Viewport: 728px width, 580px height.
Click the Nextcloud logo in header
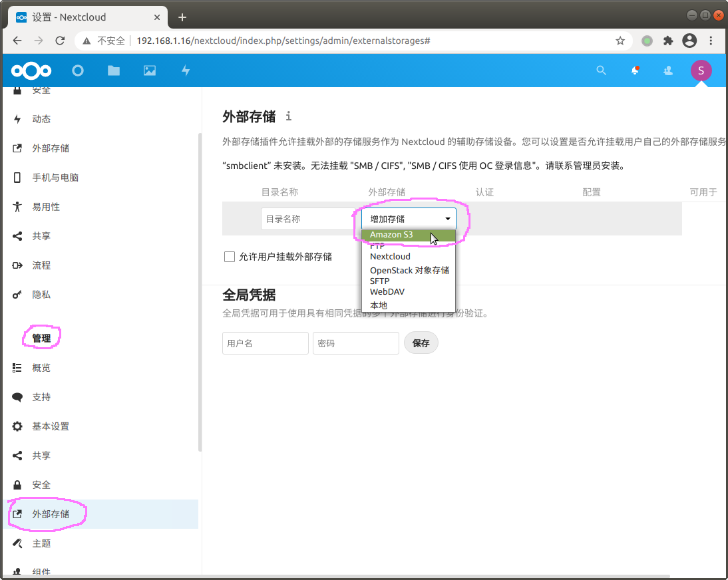click(x=31, y=71)
